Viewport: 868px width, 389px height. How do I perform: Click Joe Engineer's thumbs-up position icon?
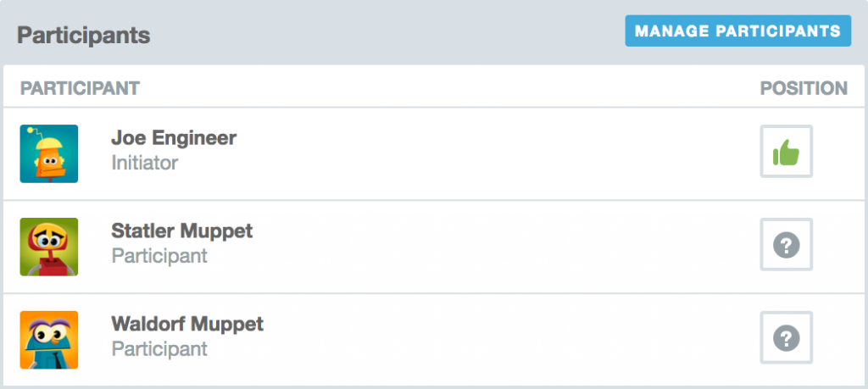tap(786, 153)
